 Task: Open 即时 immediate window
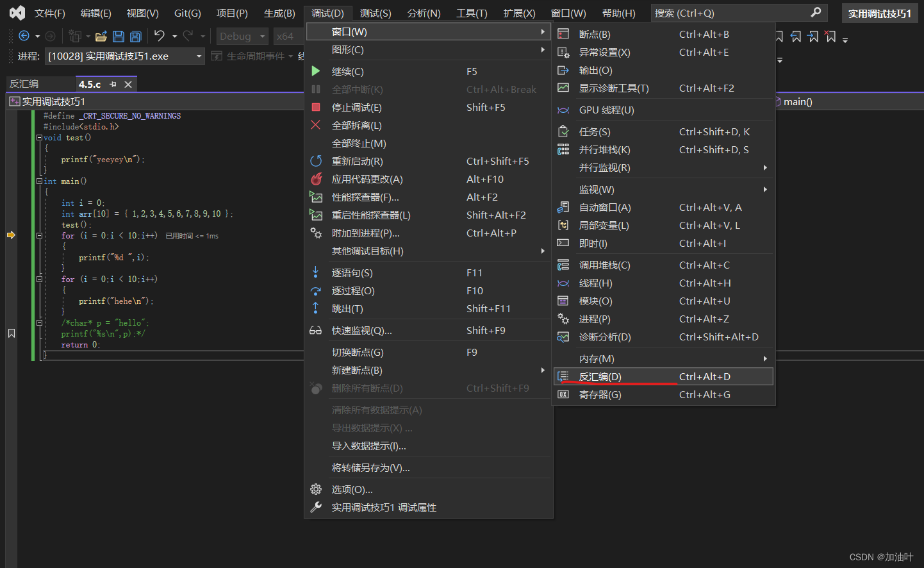(x=663, y=243)
